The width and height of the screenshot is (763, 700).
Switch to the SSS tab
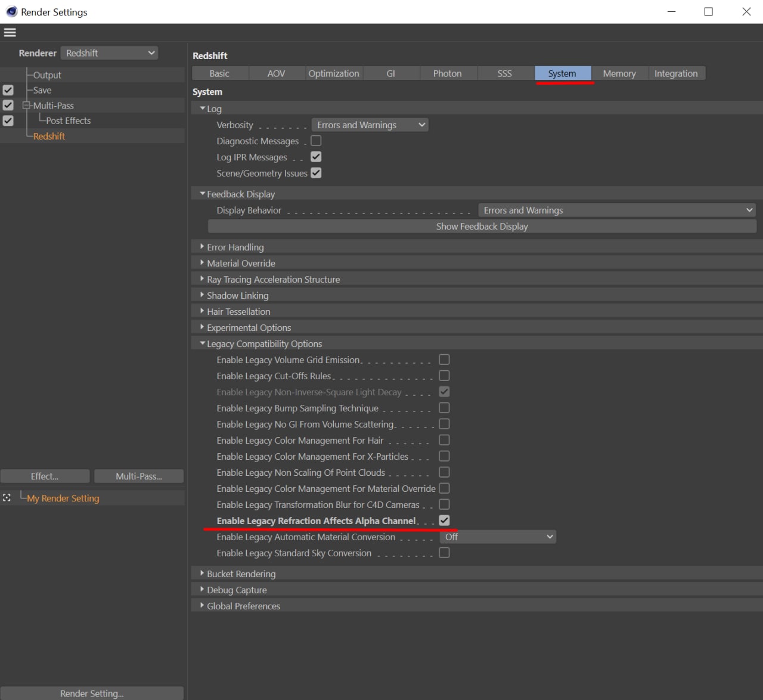(505, 73)
